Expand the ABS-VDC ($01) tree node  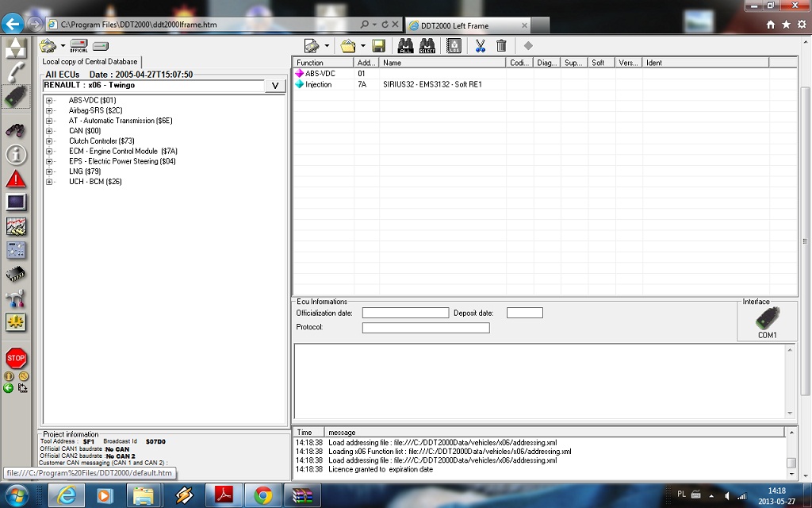coord(49,101)
